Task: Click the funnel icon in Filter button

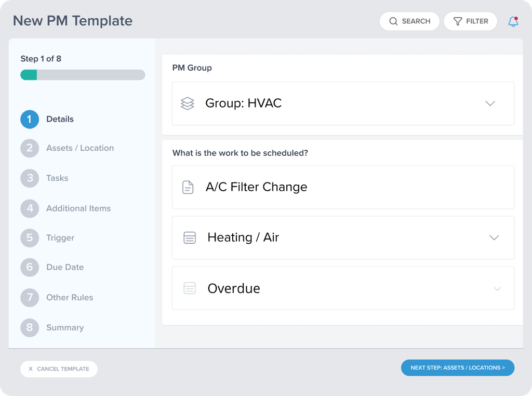Action: pyautogui.click(x=457, y=21)
